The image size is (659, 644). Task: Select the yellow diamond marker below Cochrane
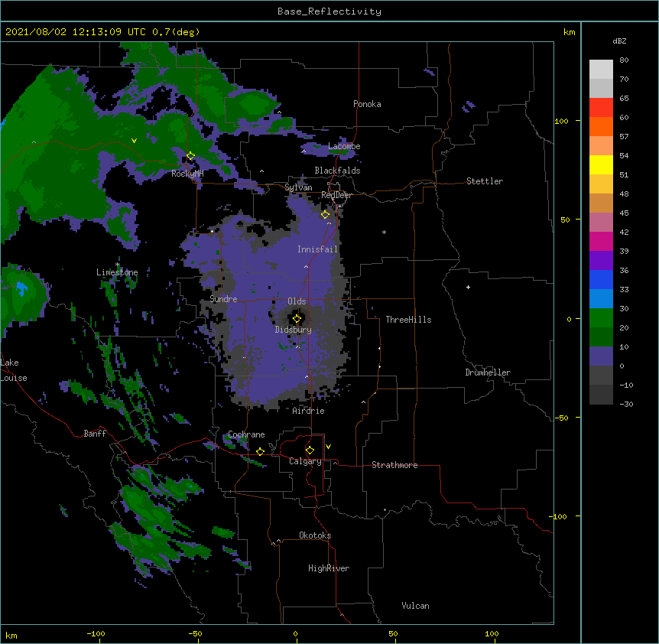click(x=260, y=451)
